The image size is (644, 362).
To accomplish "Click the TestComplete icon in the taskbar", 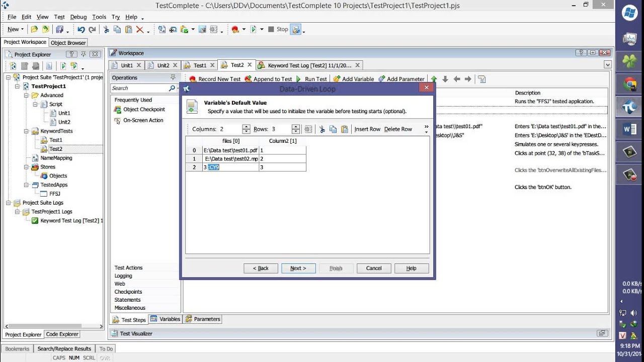I will click(630, 107).
